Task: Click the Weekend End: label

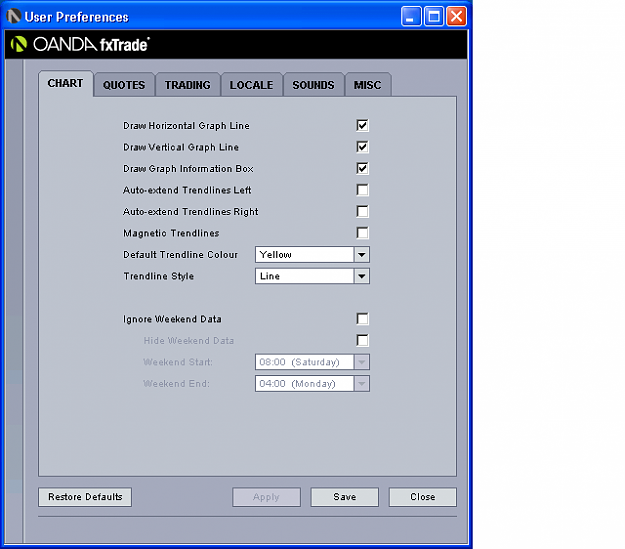Action: [x=176, y=384]
